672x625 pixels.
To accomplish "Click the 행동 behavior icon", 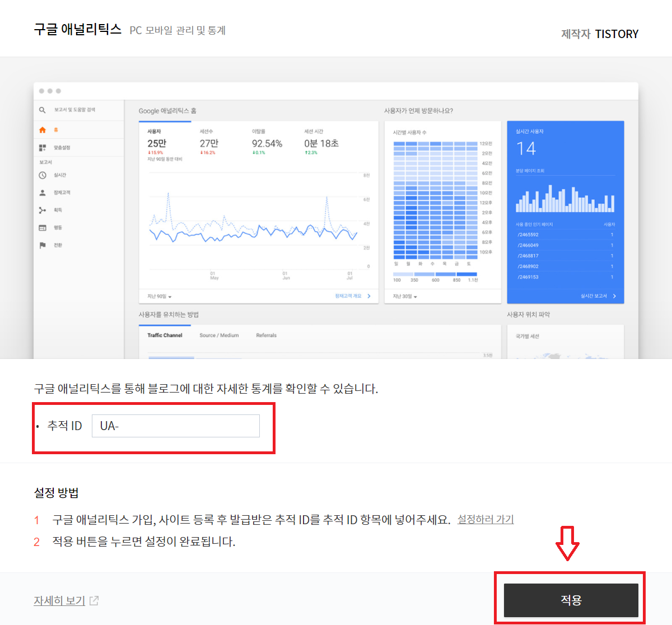I will pyautogui.click(x=43, y=228).
